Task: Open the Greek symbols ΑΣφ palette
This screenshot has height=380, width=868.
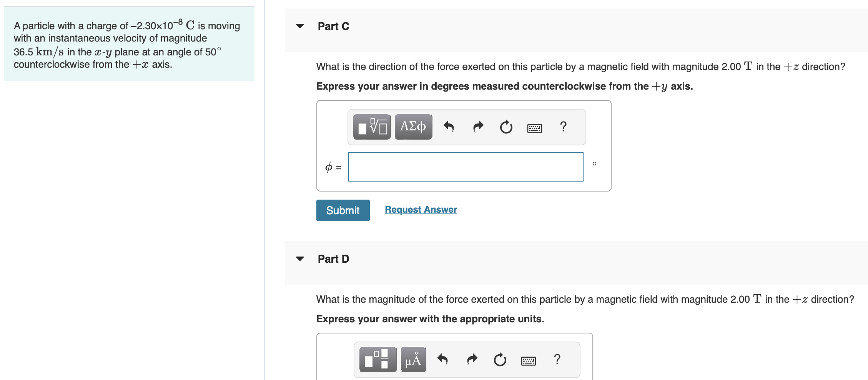Action: (x=413, y=127)
